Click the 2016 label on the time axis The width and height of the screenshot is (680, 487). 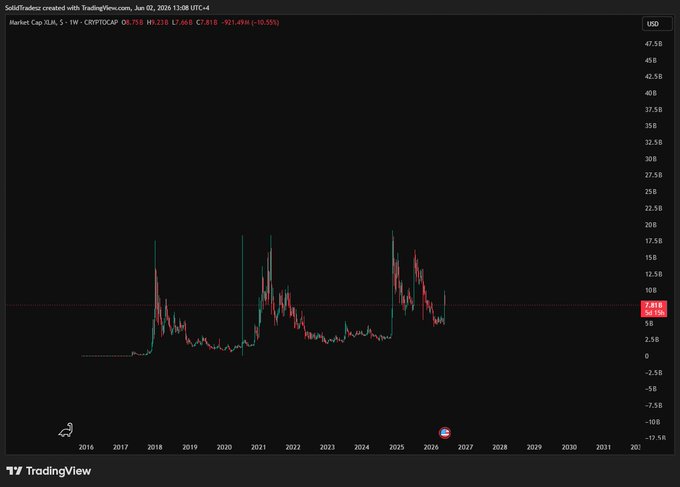86,447
